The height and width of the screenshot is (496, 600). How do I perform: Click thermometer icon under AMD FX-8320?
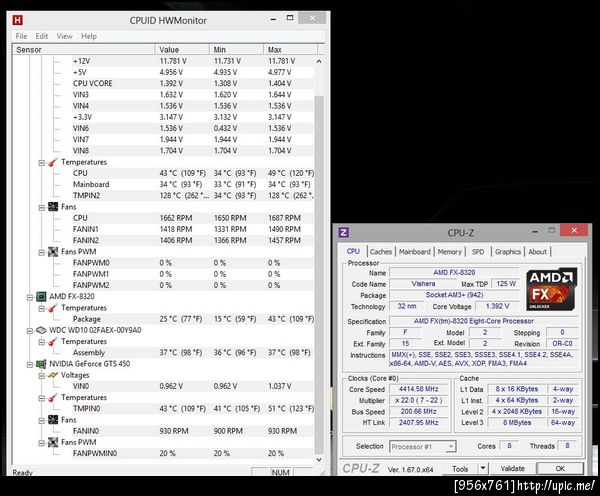pyautogui.click(x=53, y=308)
